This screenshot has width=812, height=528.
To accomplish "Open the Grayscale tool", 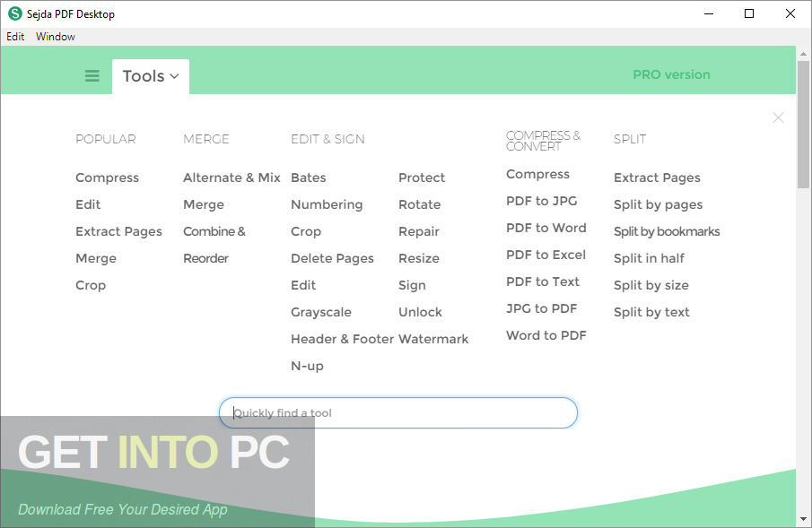I will 321,312.
